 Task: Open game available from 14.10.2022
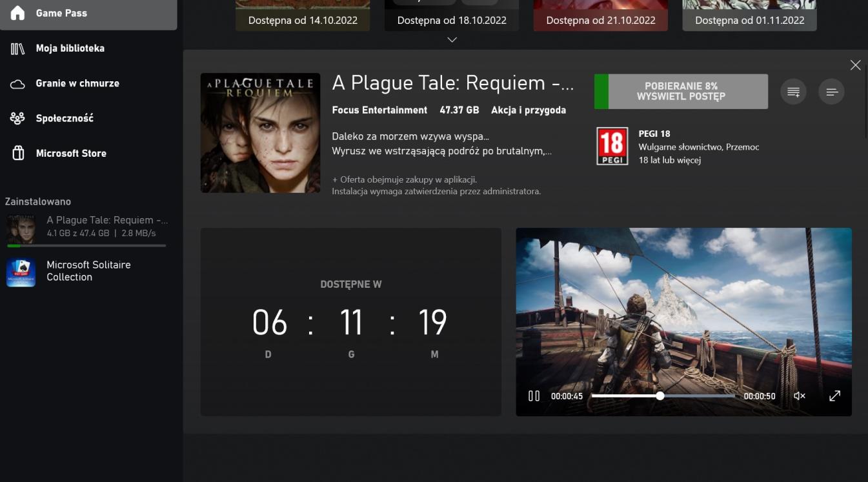[303, 15]
